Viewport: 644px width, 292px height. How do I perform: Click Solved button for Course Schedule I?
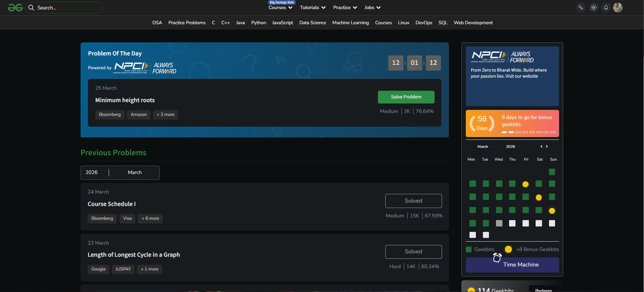click(413, 201)
